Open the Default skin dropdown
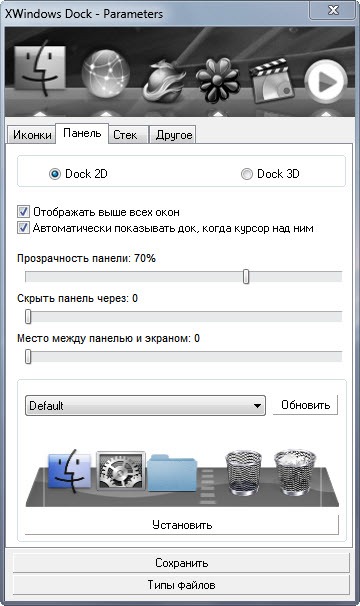Screen dimensions: 360x606 coord(145,405)
